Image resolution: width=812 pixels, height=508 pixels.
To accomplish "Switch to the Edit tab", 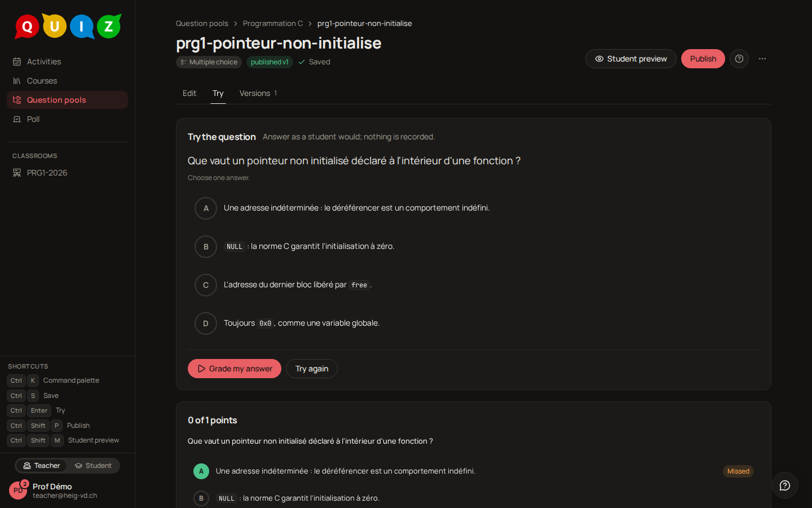I will click(189, 93).
